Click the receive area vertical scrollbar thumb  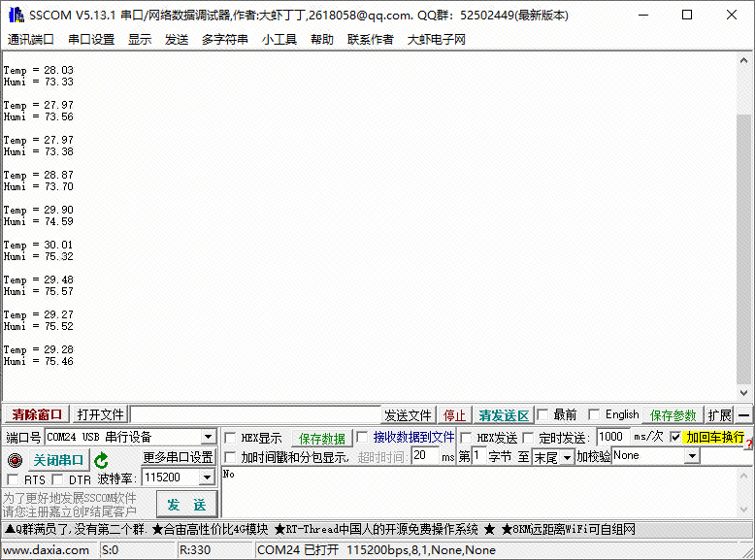click(x=744, y=249)
